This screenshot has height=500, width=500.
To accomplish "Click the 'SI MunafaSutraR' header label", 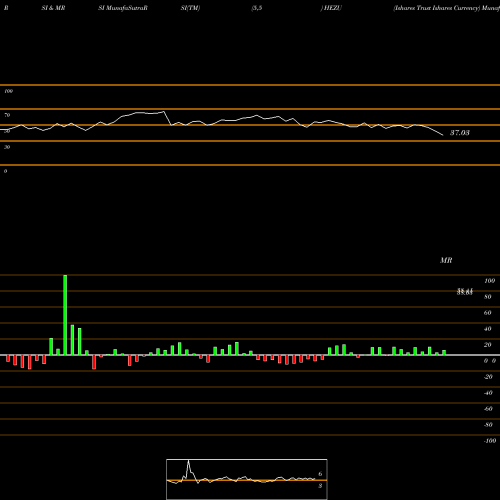I will (123, 8).
